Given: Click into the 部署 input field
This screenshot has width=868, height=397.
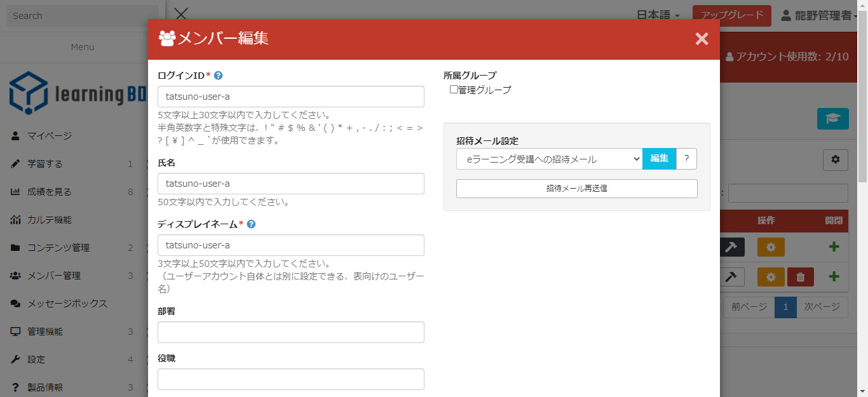Looking at the screenshot, I should [x=290, y=332].
